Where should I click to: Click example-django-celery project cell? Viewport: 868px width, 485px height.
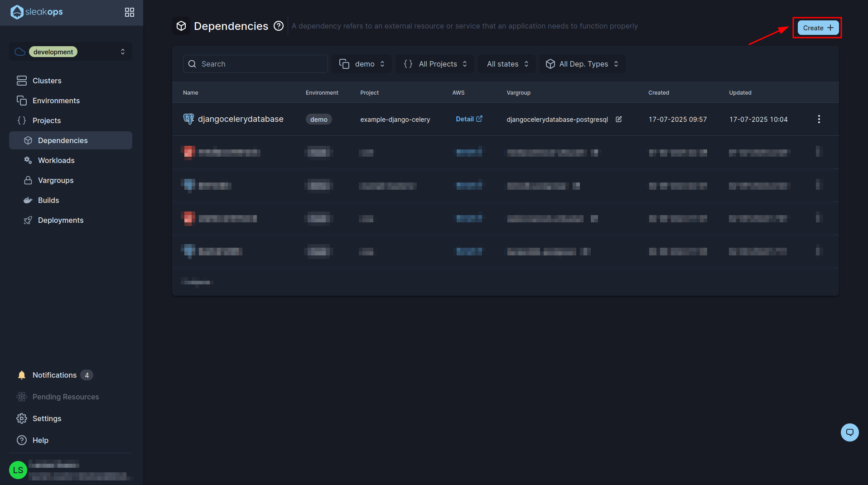tap(395, 120)
